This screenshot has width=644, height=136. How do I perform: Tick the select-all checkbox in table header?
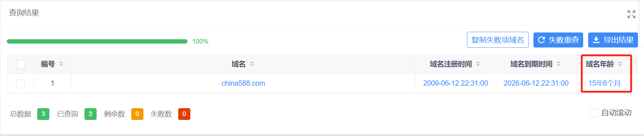pos(20,65)
